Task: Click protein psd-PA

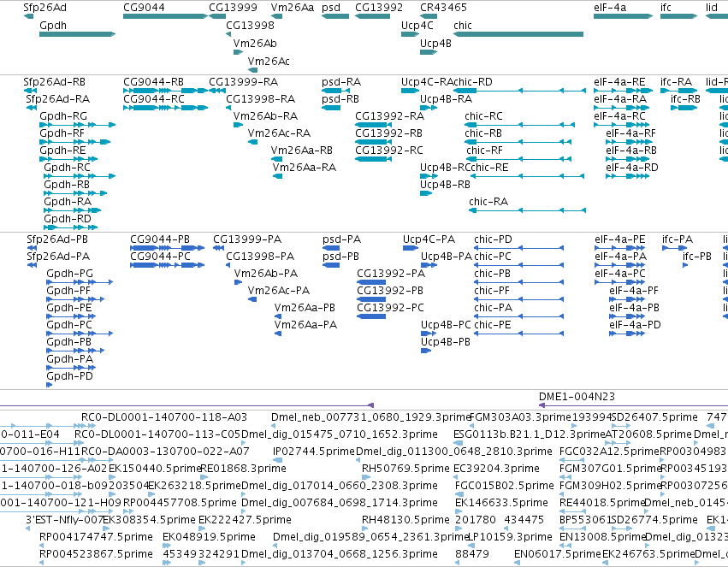Action: [331, 248]
